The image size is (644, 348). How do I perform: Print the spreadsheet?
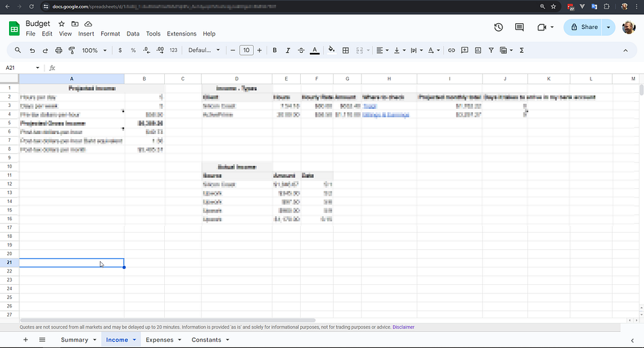click(59, 50)
